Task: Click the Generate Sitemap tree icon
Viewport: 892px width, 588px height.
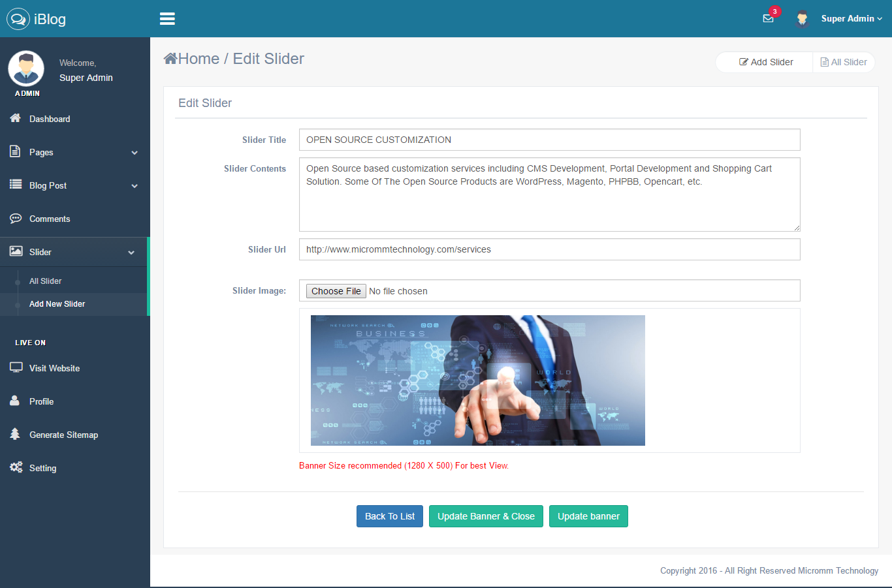Action: click(15, 434)
